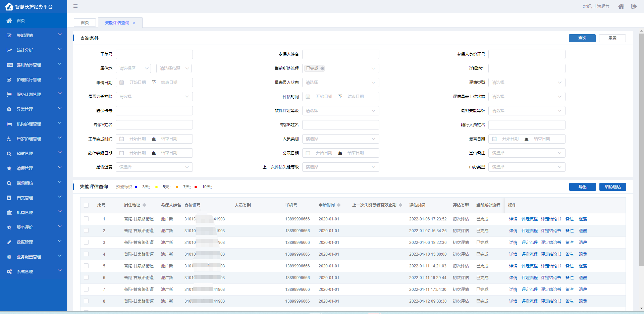Click the 异常管理 circle-x icon

(9, 109)
